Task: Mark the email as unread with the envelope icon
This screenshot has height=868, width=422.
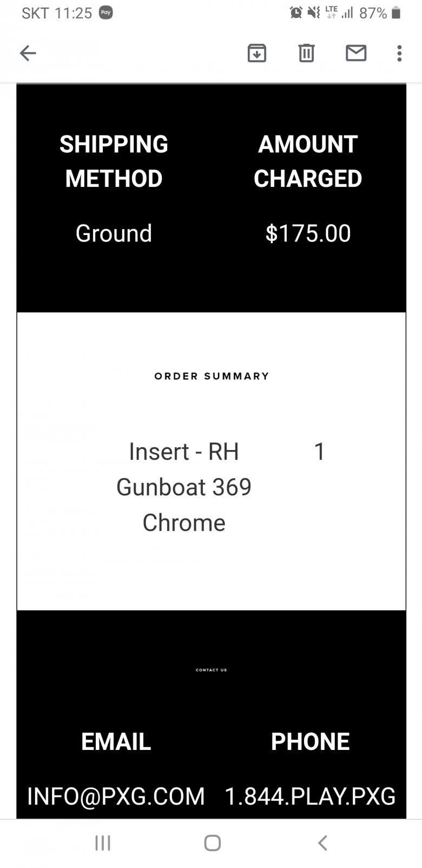Action: click(355, 53)
